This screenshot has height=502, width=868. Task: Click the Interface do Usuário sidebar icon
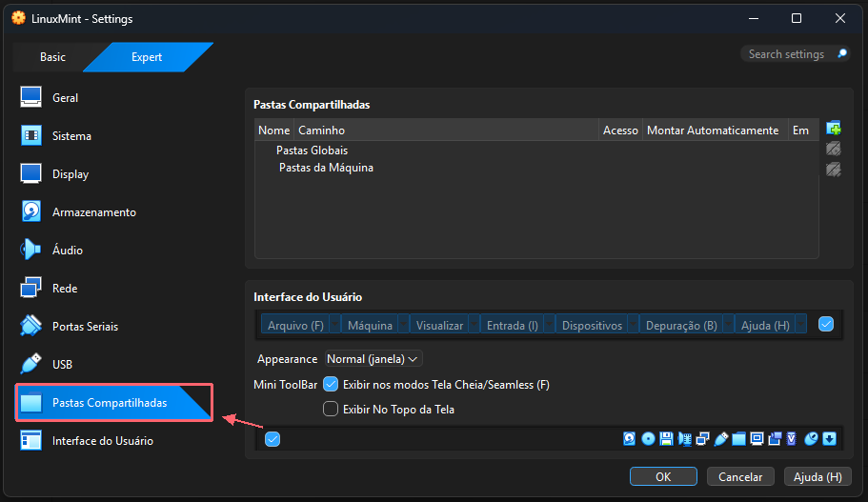(x=31, y=441)
